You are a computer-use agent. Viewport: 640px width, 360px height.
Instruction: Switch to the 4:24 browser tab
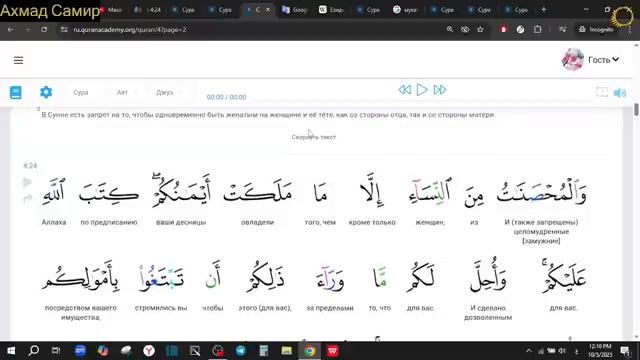148,10
